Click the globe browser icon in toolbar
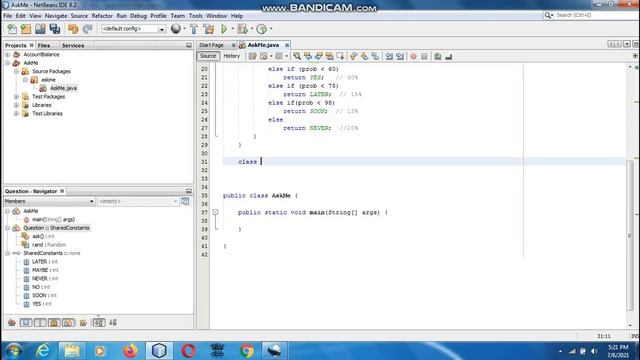 [x=176, y=29]
